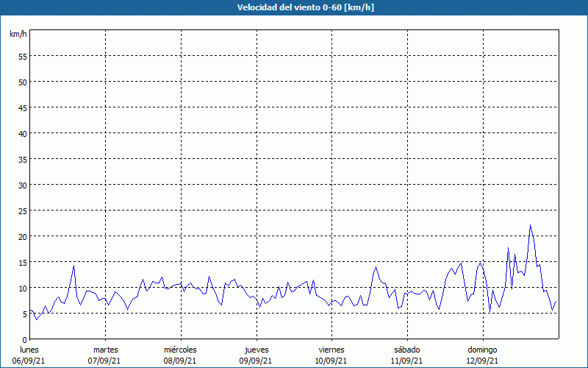
Task: Click the 'domingo' day label
Action: pos(483,350)
